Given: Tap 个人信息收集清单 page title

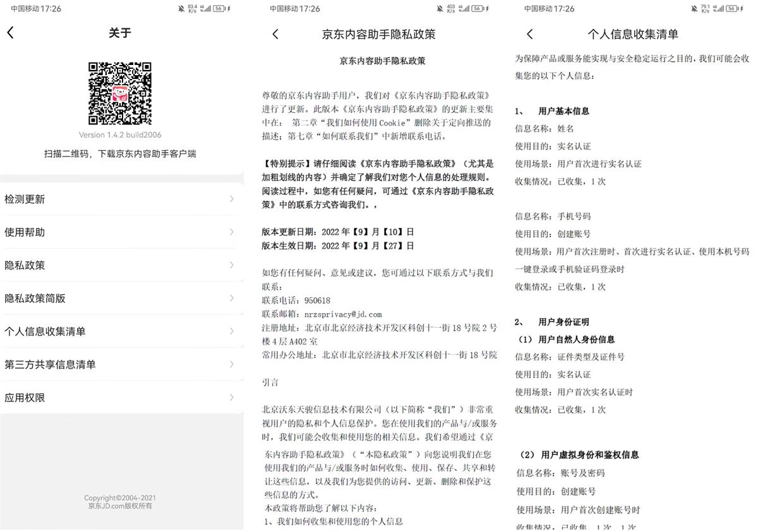Looking at the screenshot, I should (633, 34).
